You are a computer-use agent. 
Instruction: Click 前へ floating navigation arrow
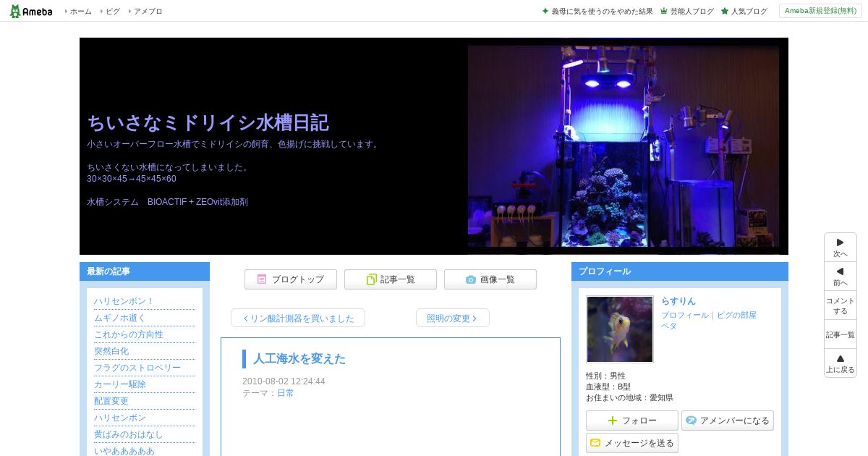(x=840, y=276)
